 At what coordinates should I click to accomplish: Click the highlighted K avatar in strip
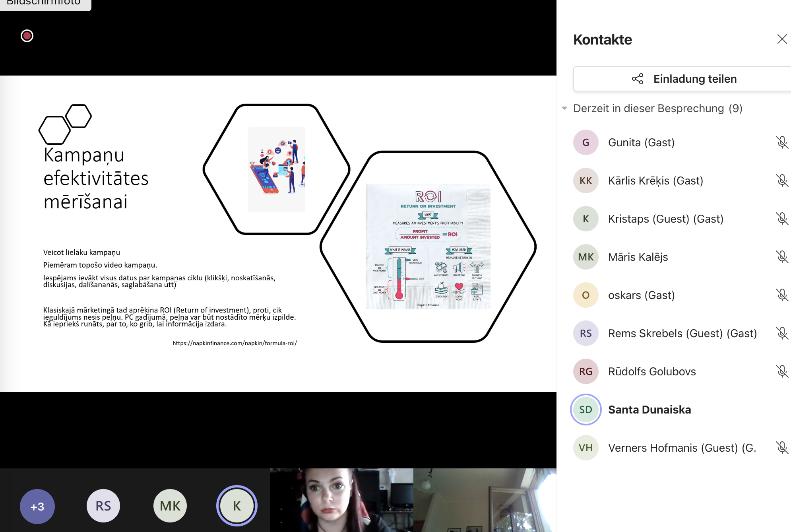pyautogui.click(x=237, y=506)
